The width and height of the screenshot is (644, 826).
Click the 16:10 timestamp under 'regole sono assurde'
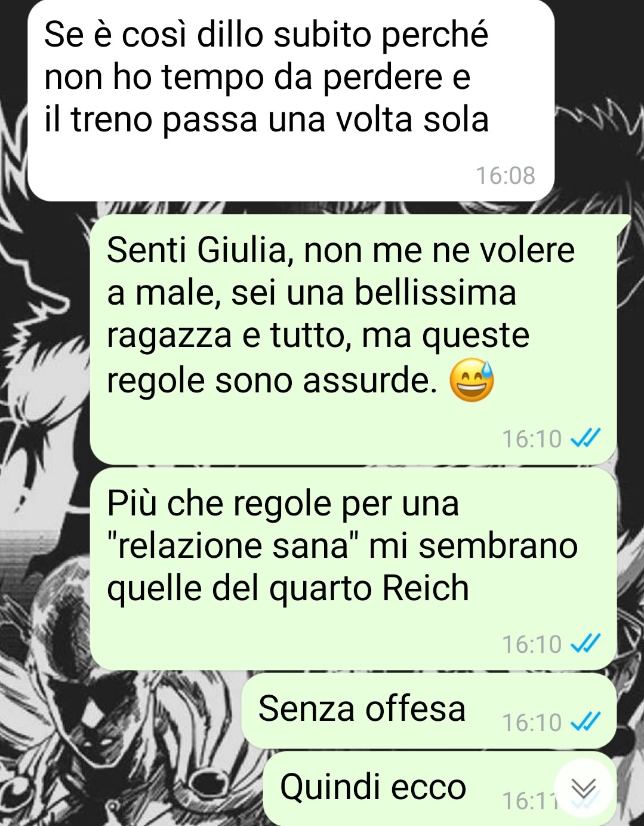[x=532, y=439]
